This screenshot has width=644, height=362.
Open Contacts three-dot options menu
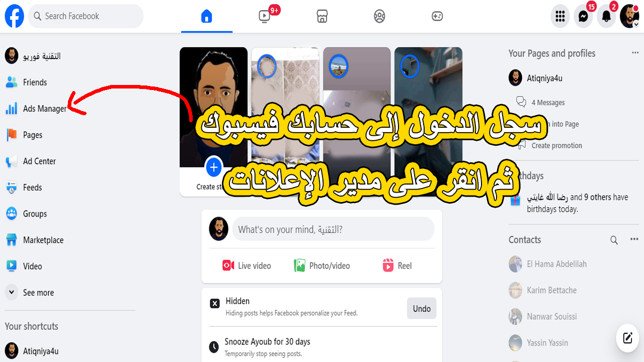[x=634, y=240]
